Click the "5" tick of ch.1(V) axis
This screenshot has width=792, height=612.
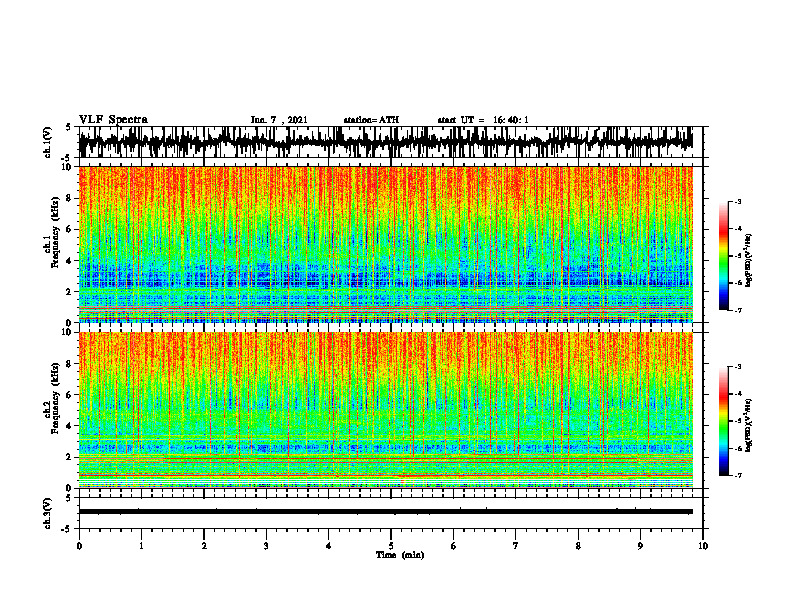69,127
